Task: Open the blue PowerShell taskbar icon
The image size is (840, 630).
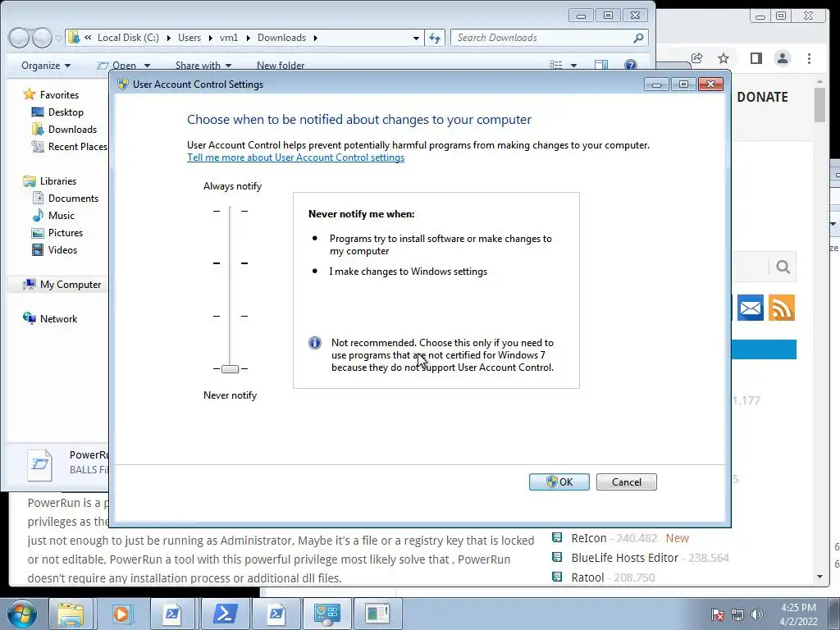Action: (225, 614)
